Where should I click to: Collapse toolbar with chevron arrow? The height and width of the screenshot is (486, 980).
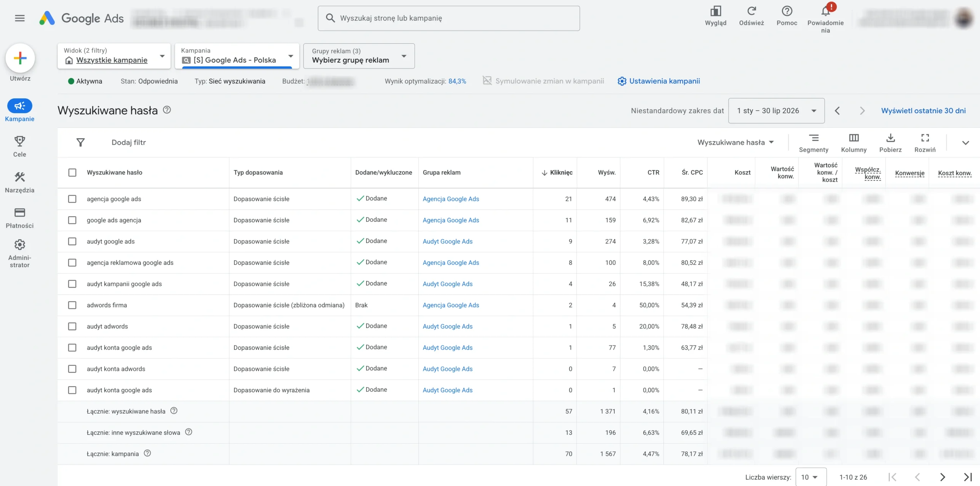(x=965, y=143)
